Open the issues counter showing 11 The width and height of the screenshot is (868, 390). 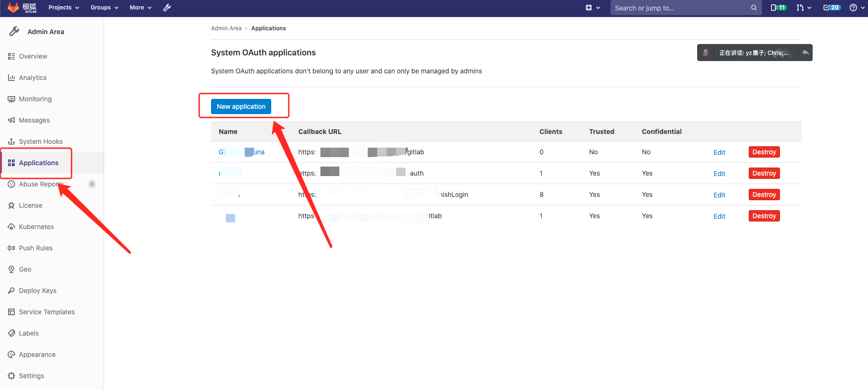click(x=779, y=8)
